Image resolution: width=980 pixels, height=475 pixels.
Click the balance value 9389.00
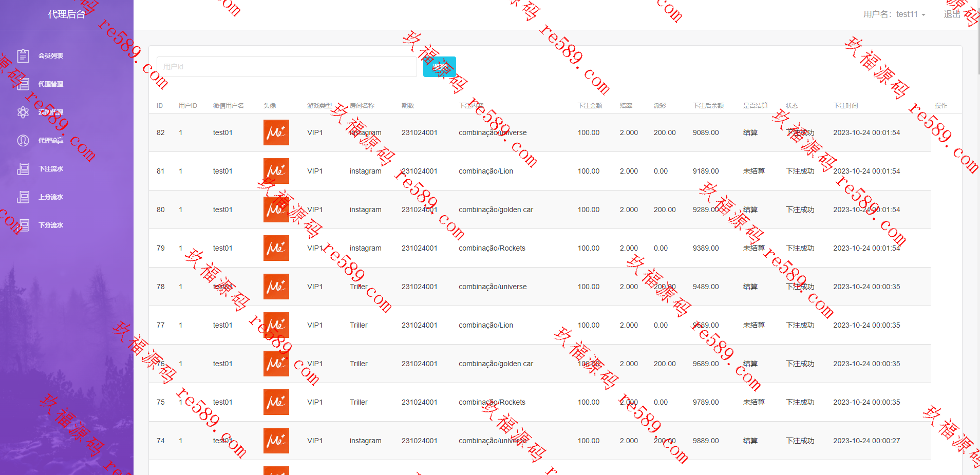click(x=706, y=248)
